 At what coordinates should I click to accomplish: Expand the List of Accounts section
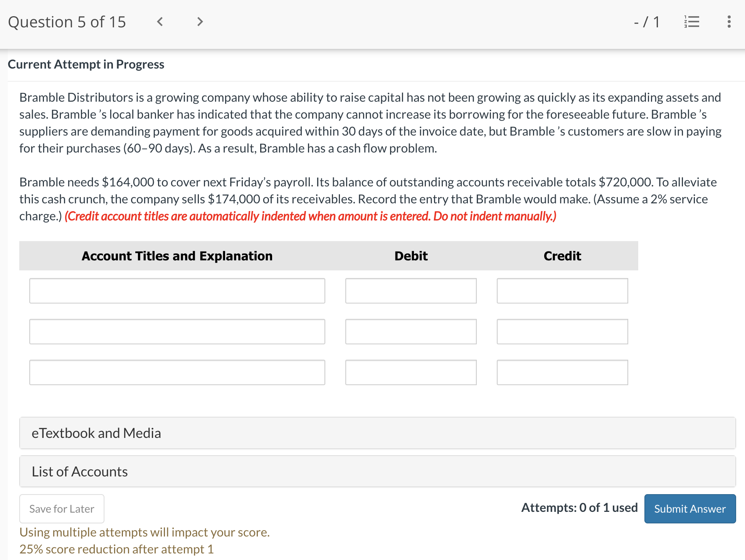click(x=377, y=471)
